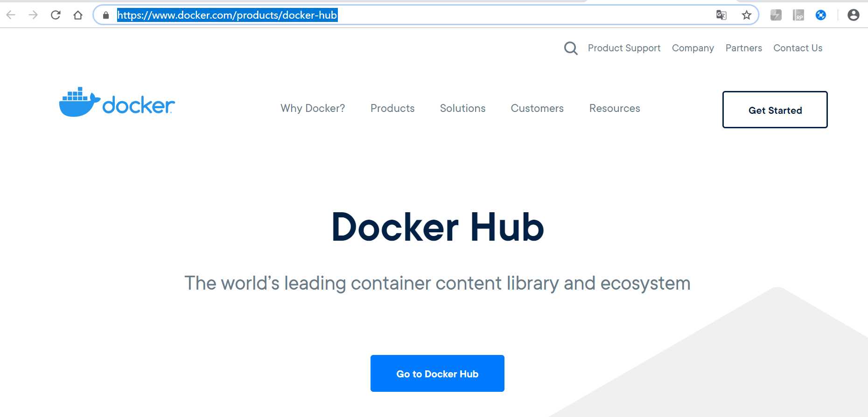868x417 pixels.
Task: Select the URL in the address bar
Action: point(227,15)
